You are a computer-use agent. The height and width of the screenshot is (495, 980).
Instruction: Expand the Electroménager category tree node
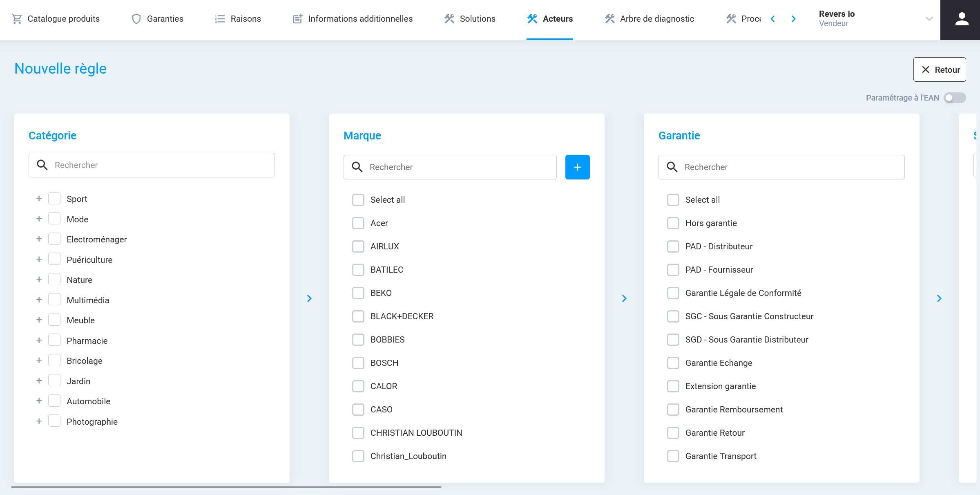[x=39, y=239]
